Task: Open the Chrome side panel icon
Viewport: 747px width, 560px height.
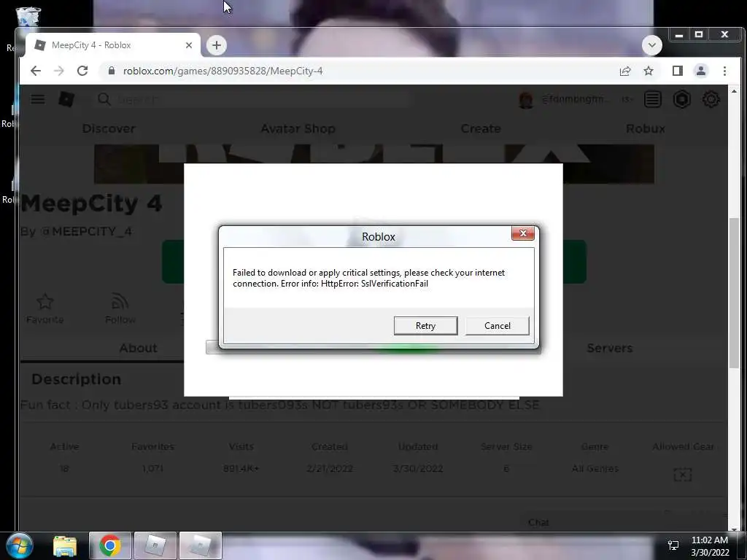Action: click(x=678, y=71)
